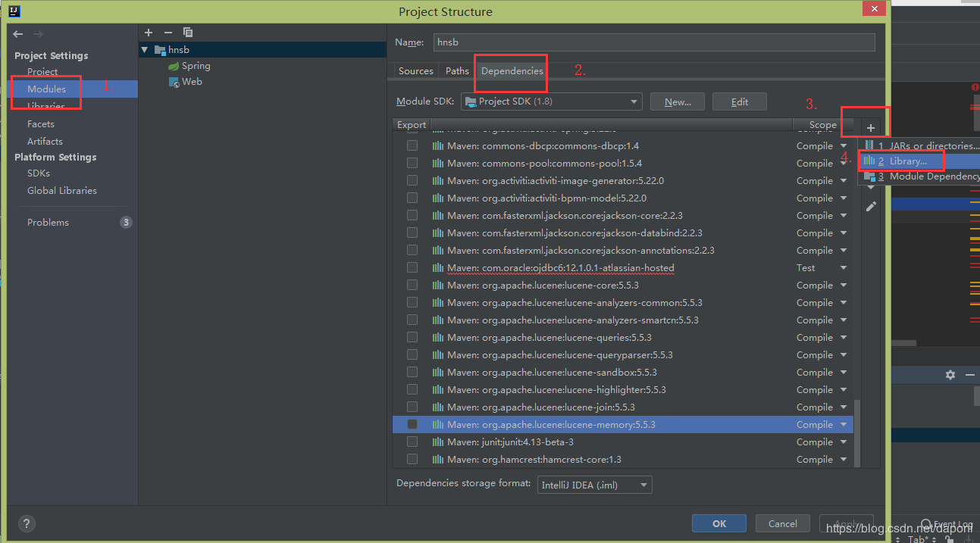This screenshot has width=980, height=543.
Task: Add a new module with plus icon
Action: (x=149, y=33)
